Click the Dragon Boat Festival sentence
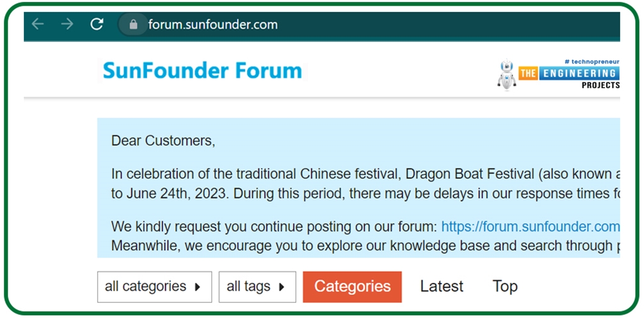The image size is (644, 318). tap(365, 173)
